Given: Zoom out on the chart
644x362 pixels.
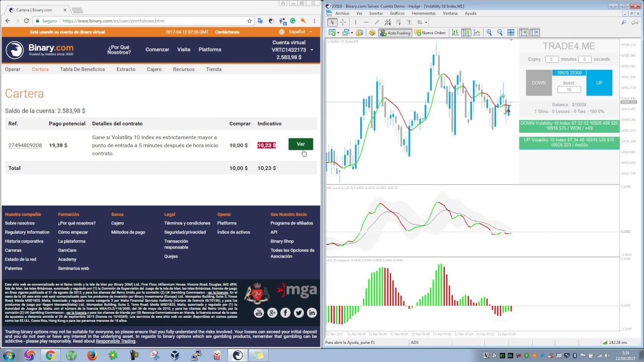Looking at the screenshot, I should pos(500,33).
